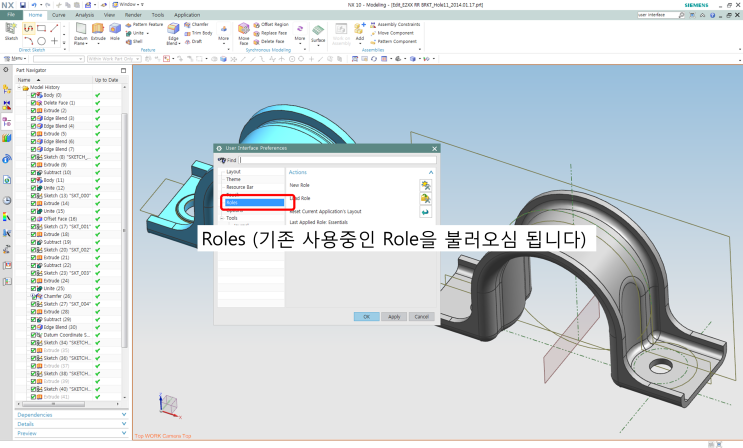This screenshot has width=743, height=448.
Task: Click the Edge Blend icon
Action: click(x=173, y=29)
